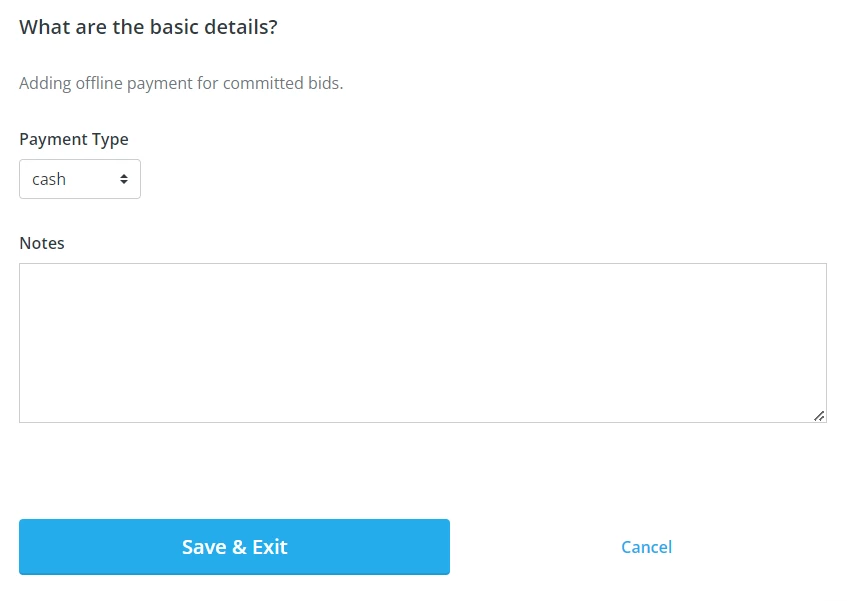
Task: Click the Payment Type label
Action: click(74, 139)
